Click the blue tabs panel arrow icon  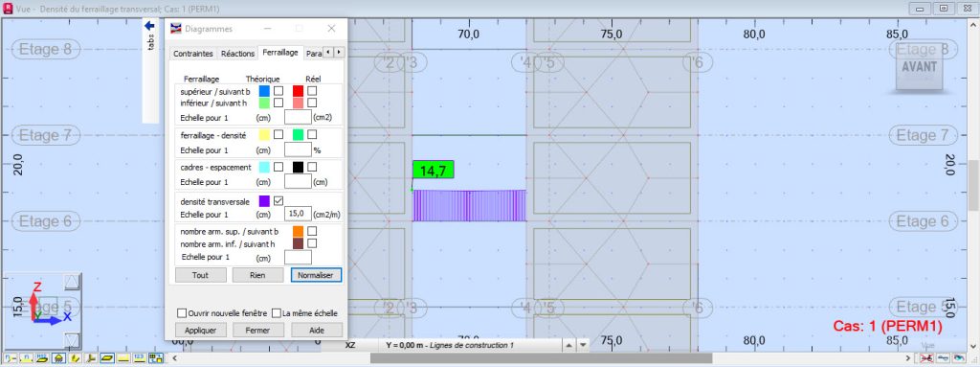coord(149,26)
